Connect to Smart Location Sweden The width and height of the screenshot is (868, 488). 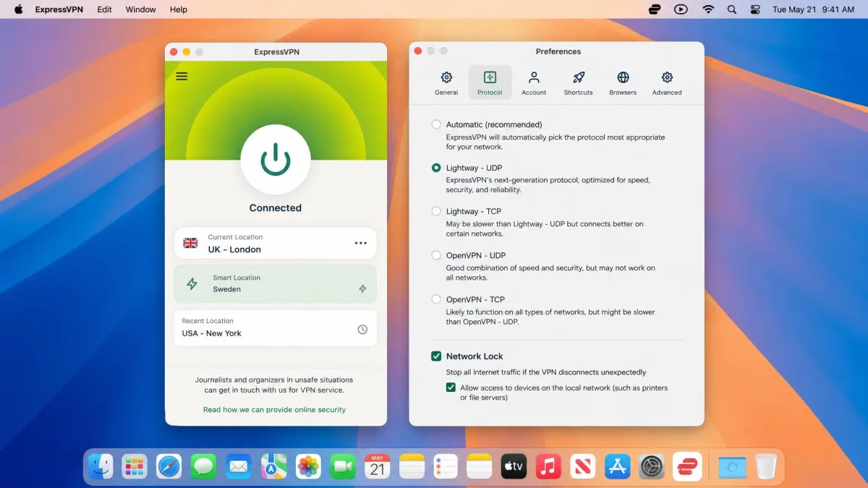point(275,283)
